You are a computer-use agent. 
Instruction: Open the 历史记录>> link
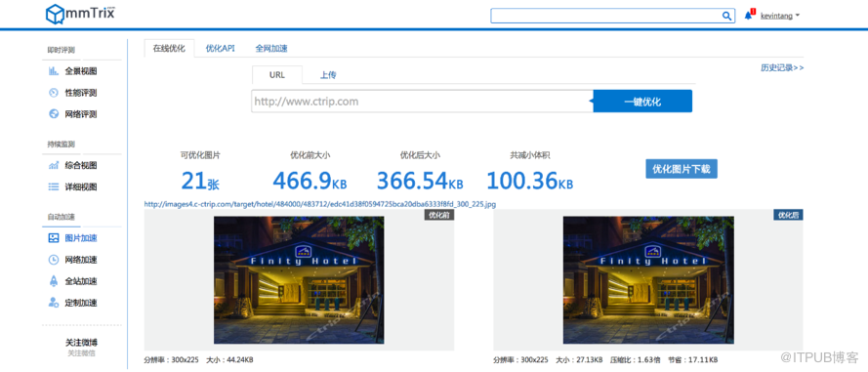pyautogui.click(x=782, y=67)
